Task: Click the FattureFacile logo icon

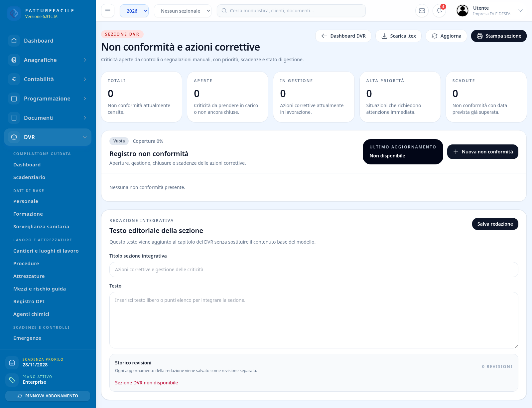Action: [x=14, y=13]
